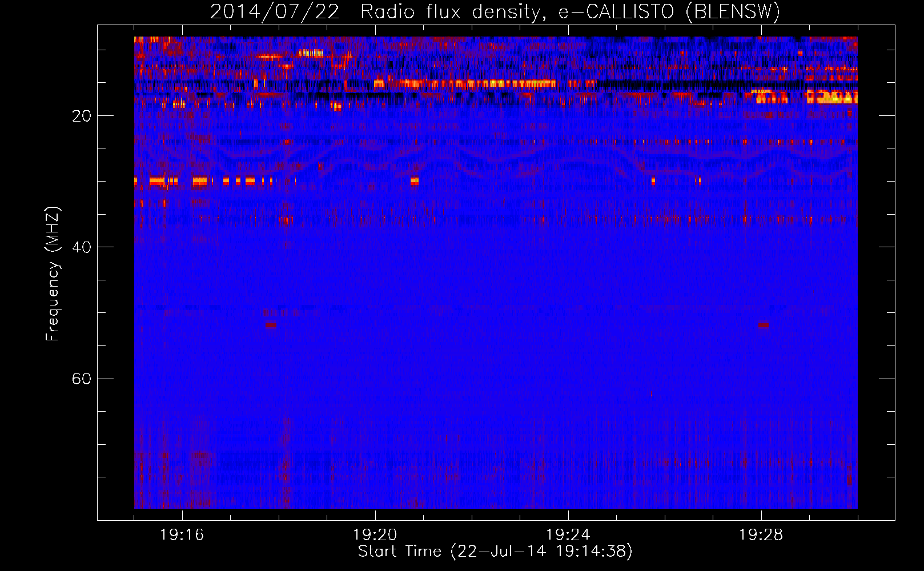Click the 19:24 time tick label
924x571 pixels.
(x=568, y=535)
